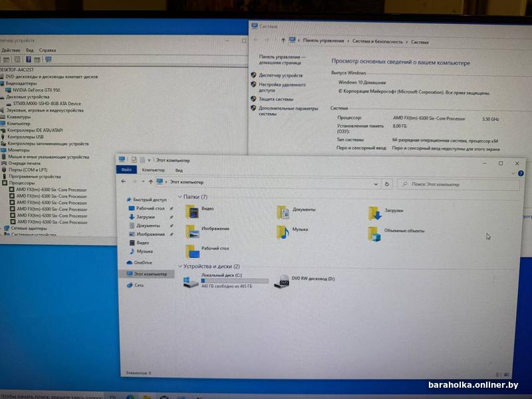
Task: Open the address bar history dropdown in Explorer
Action: (376, 184)
